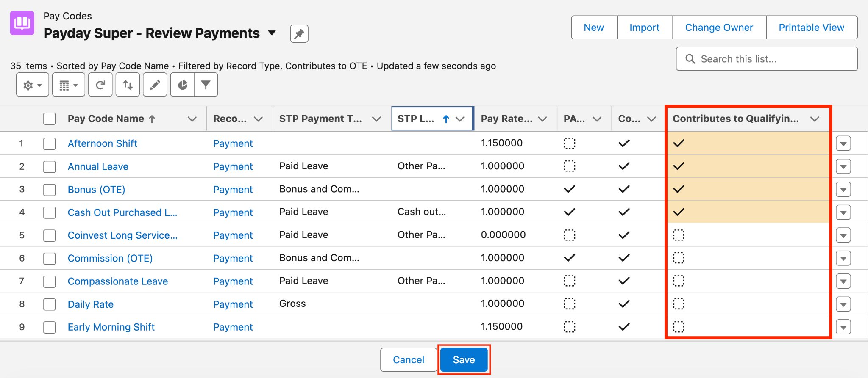This screenshot has height=378, width=868.
Task: Click the Printable View button
Action: 812,28
